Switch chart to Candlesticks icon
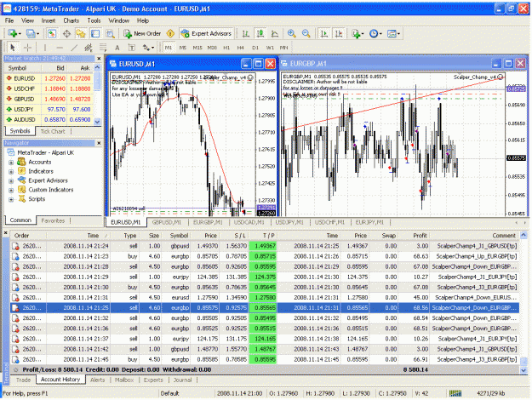 260,33
